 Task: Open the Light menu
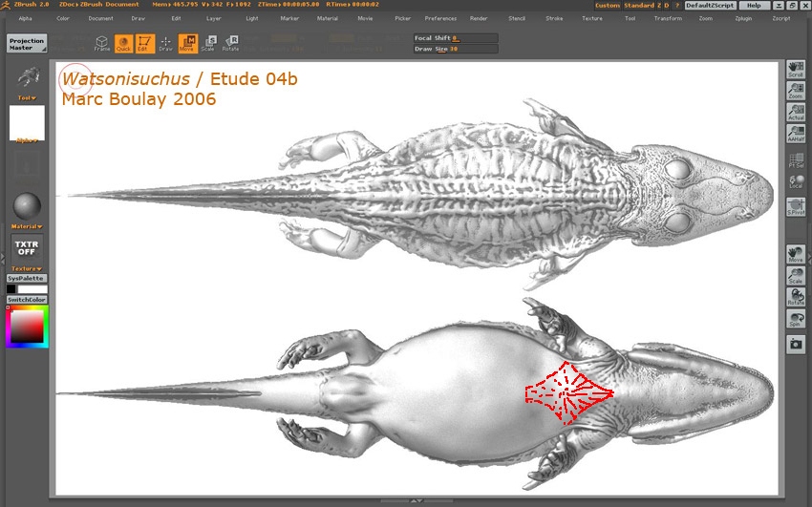(x=252, y=19)
